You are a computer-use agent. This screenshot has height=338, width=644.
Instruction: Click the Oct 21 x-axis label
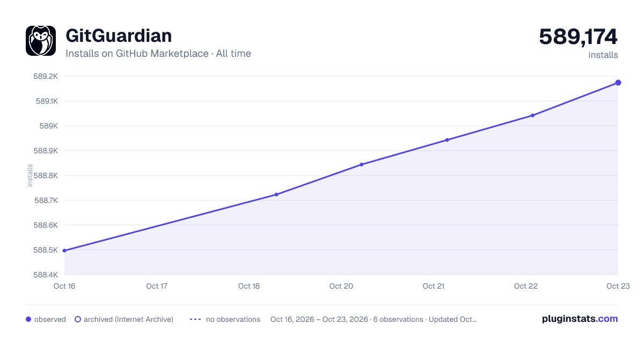434,286
